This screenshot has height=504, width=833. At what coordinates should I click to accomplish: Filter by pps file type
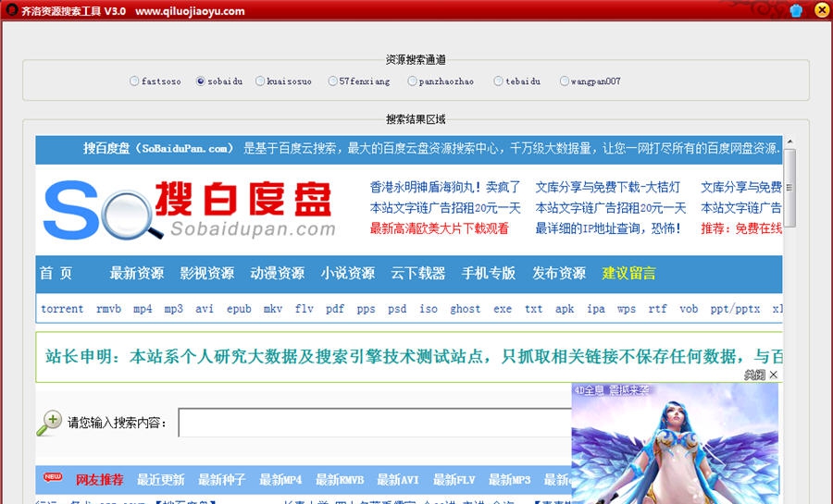coord(366,309)
